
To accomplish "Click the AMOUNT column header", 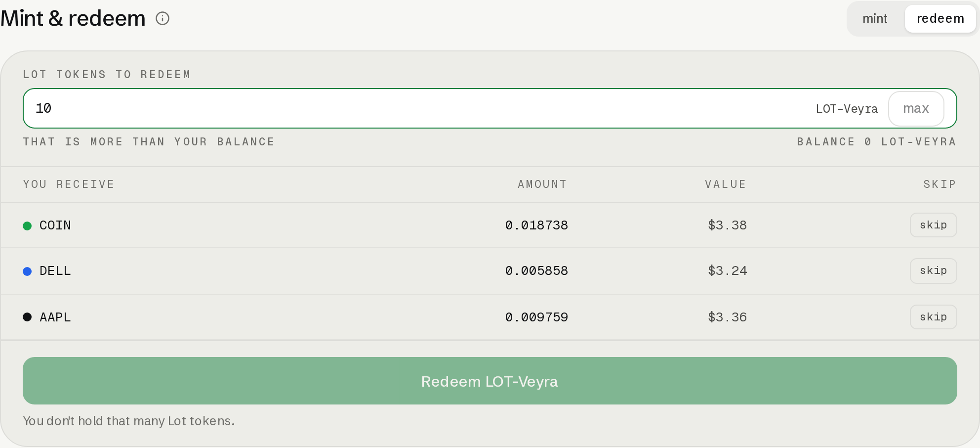I will click(542, 184).
